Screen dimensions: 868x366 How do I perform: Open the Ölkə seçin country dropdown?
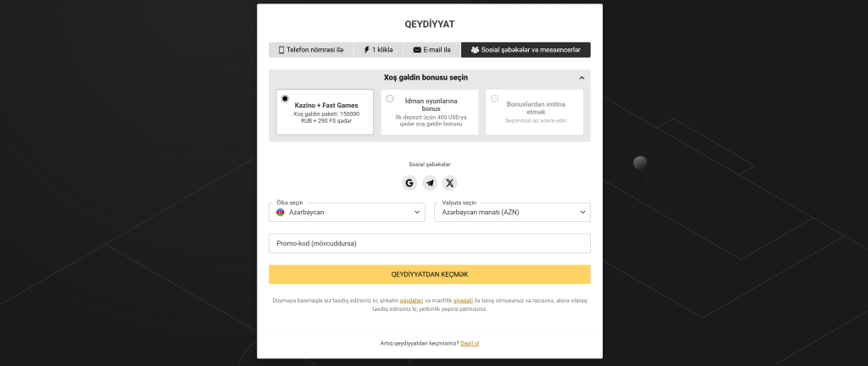tap(348, 212)
